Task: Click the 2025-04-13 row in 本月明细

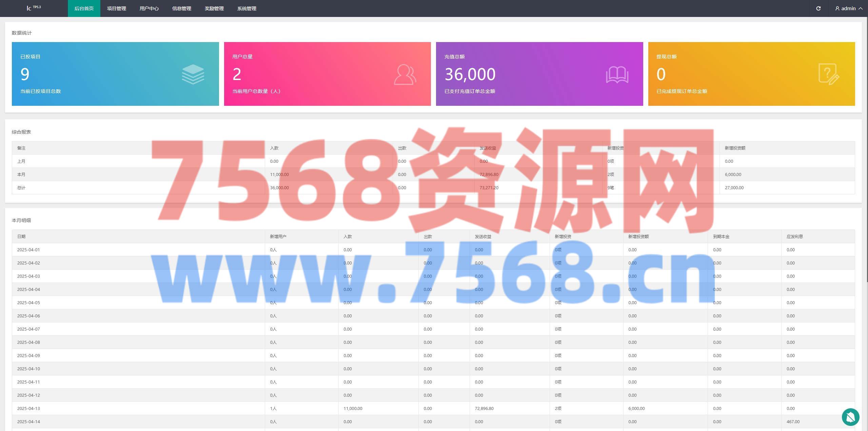Action: pyautogui.click(x=136, y=408)
